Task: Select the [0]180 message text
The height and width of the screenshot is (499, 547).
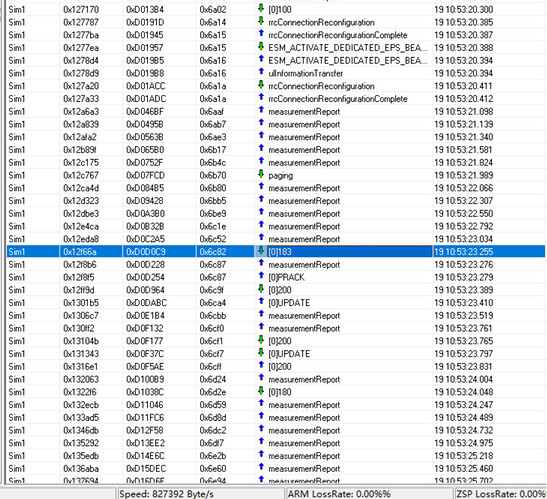Action: pyautogui.click(x=280, y=392)
